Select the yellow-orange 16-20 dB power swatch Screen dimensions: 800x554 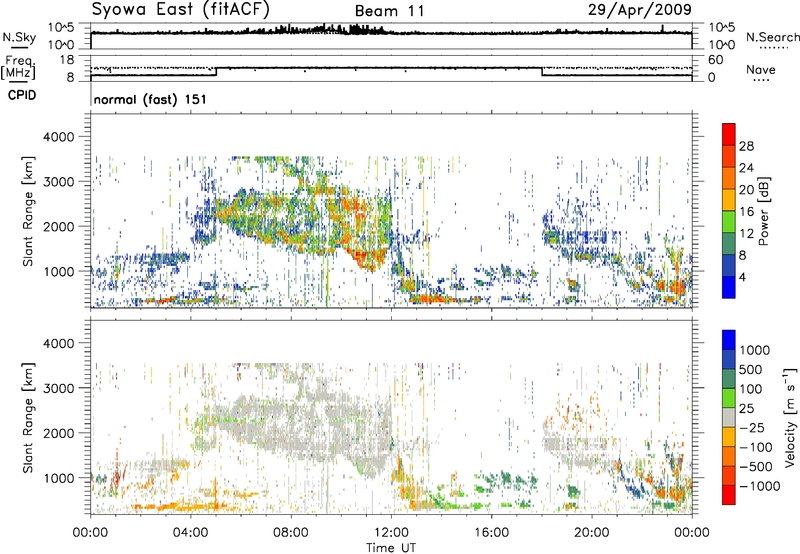pos(729,200)
